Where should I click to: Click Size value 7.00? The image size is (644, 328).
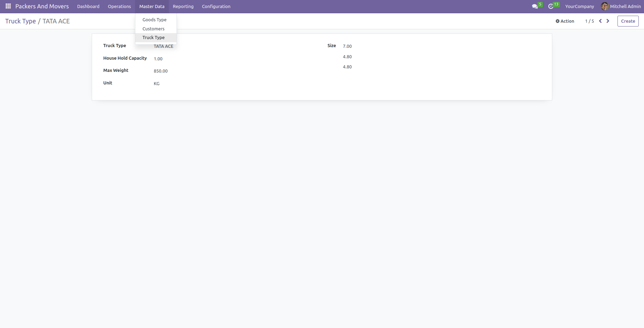pos(347,46)
